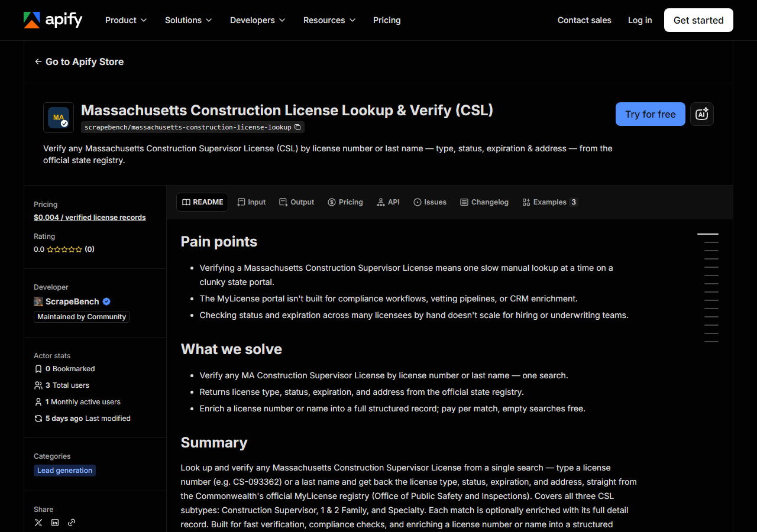The width and height of the screenshot is (757, 532).
Task: Click the Summary heading
Action: point(214,443)
